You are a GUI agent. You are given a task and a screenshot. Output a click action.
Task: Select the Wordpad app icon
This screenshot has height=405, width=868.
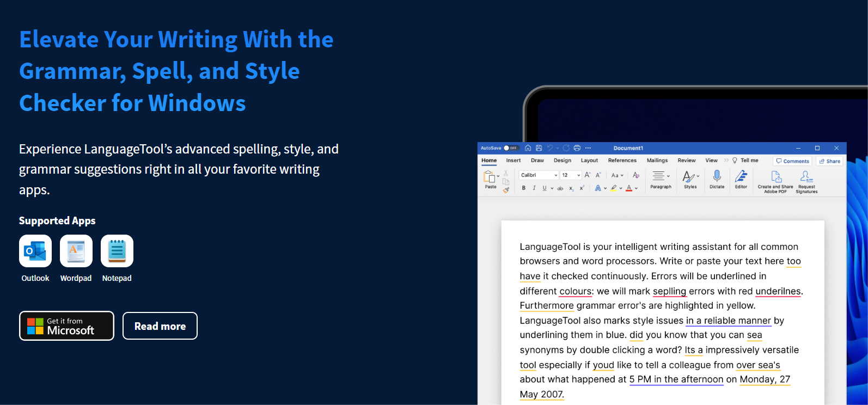click(76, 251)
